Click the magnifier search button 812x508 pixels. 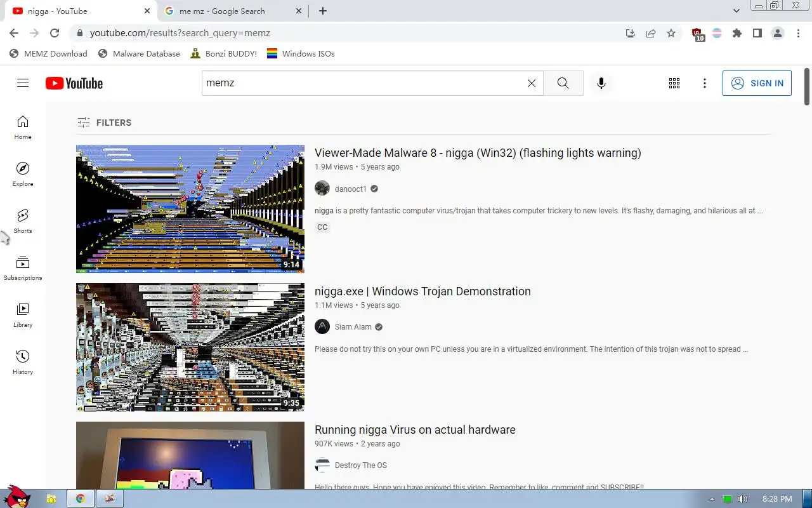563,83
